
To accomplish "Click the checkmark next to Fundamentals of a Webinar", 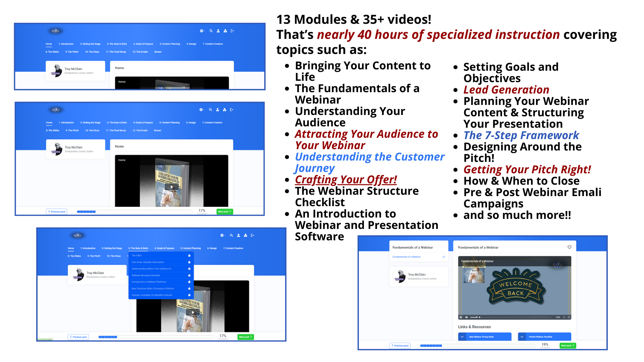I will click(x=443, y=257).
